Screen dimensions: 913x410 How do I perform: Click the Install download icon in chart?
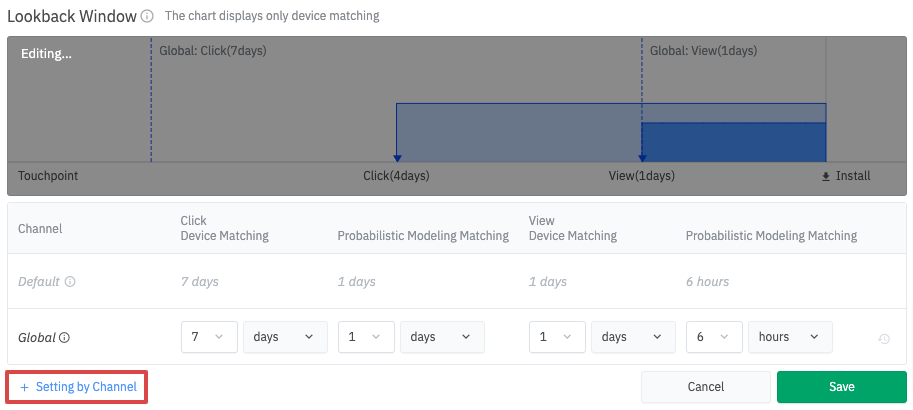pos(825,177)
